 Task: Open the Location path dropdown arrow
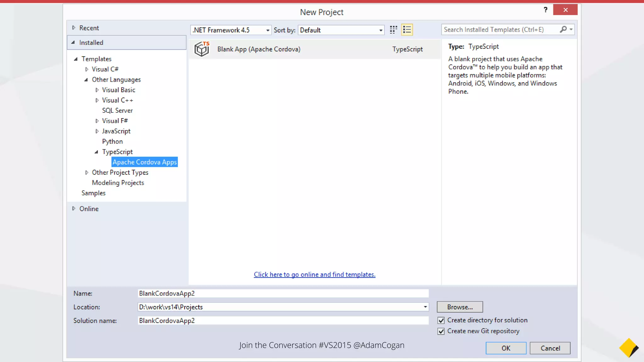[425, 307]
